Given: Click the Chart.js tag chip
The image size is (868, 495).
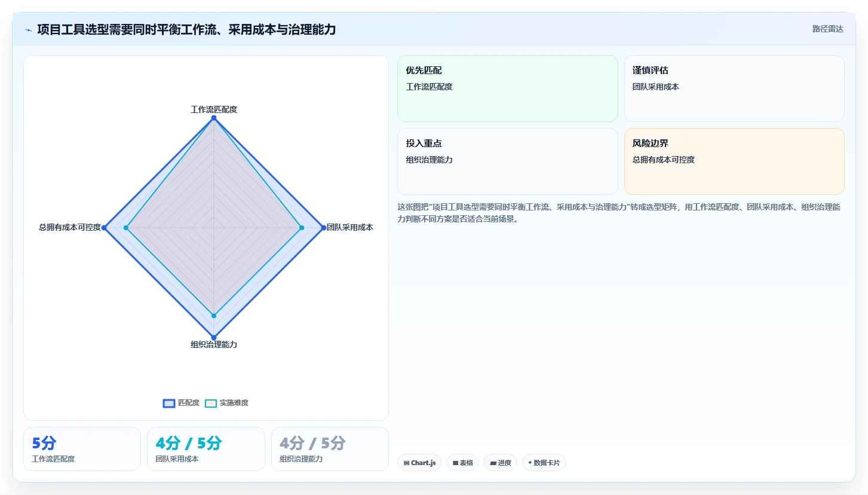Looking at the screenshot, I should pyautogui.click(x=419, y=463).
